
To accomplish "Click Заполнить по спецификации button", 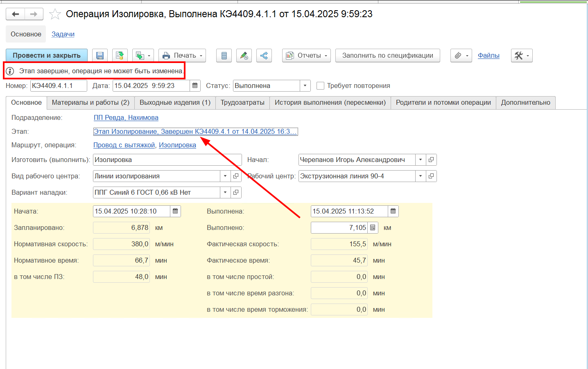I will (388, 56).
